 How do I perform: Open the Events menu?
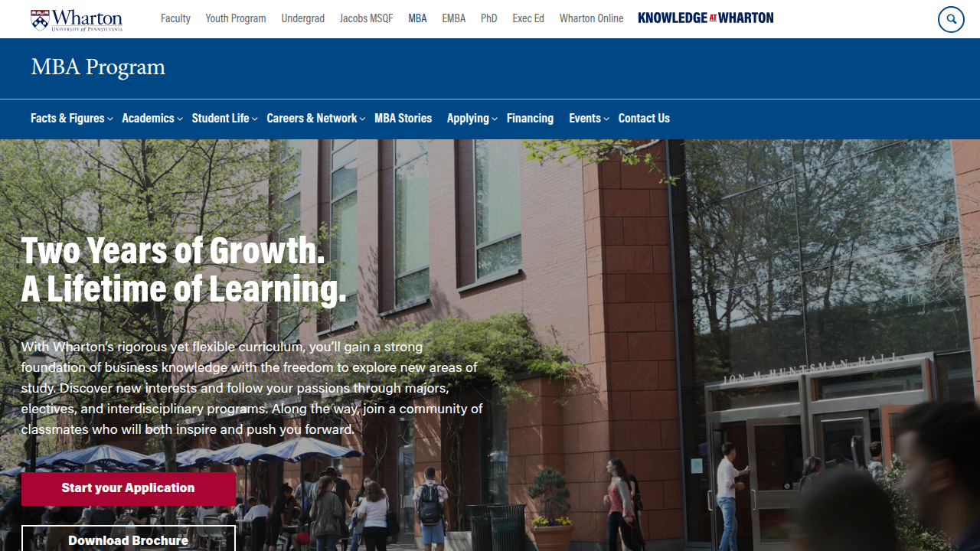(585, 119)
